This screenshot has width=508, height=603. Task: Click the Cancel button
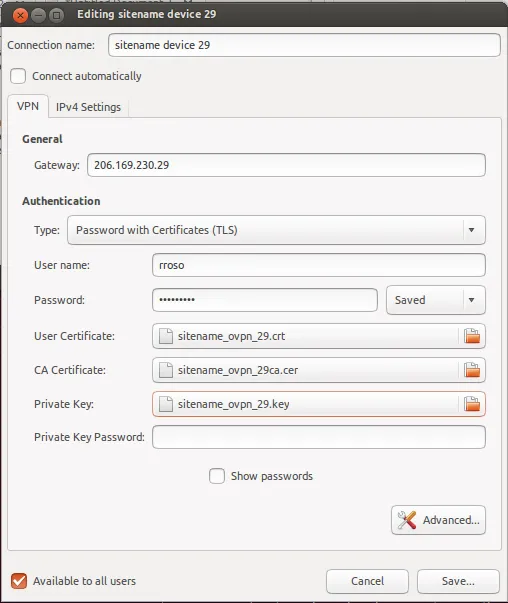pos(367,581)
